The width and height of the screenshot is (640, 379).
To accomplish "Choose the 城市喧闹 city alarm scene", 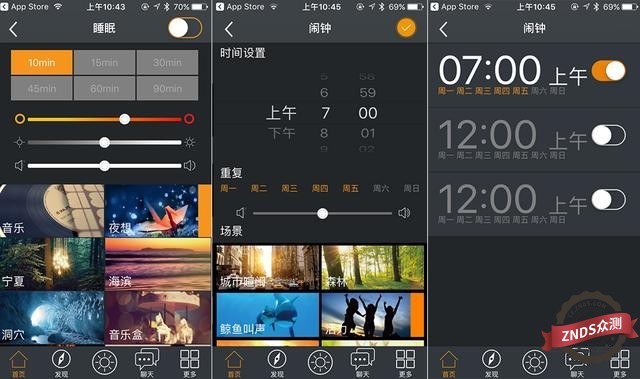I will click(268, 268).
